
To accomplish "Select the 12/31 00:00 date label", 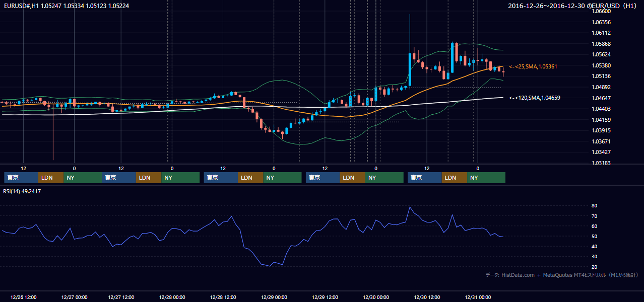I will click(478, 297).
